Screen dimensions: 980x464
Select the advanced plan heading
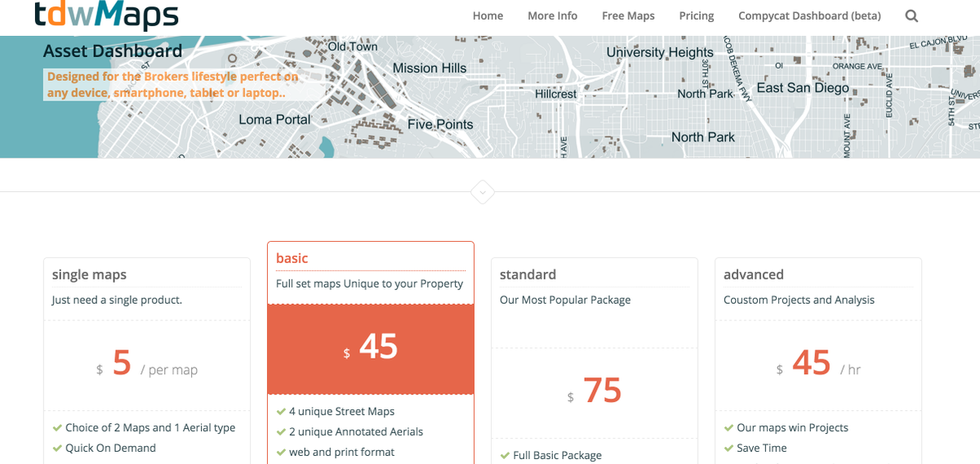click(753, 274)
